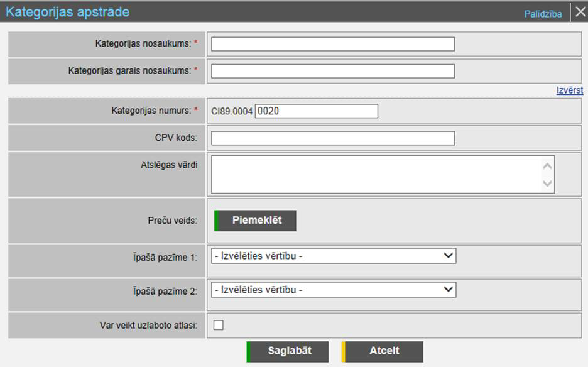Click the Piemeklēt button for Preču veids

tap(256, 221)
